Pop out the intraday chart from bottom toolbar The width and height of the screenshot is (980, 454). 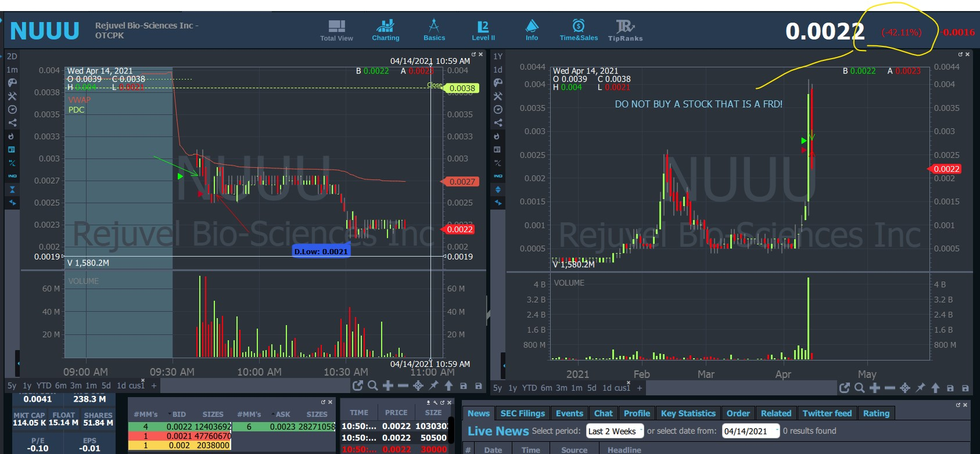[x=358, y=385]
